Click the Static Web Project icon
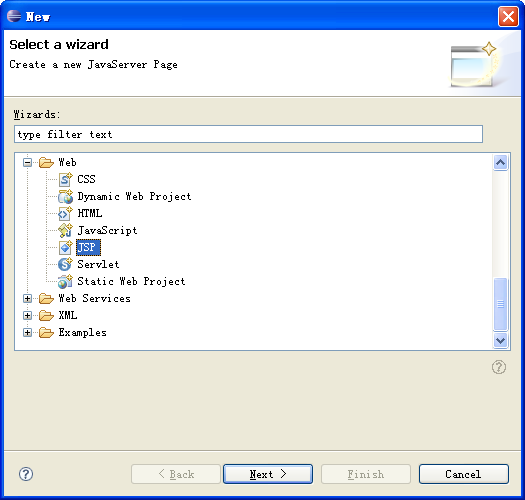The height and width of the screenshot is (500, 525). point(65,282)
